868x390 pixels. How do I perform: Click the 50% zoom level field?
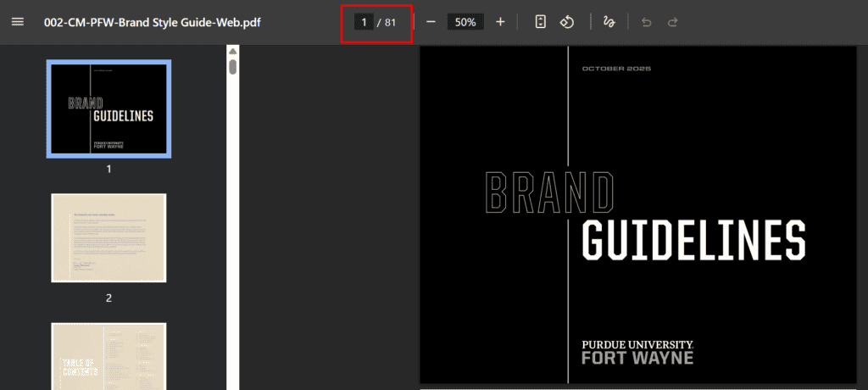point(465,22)
